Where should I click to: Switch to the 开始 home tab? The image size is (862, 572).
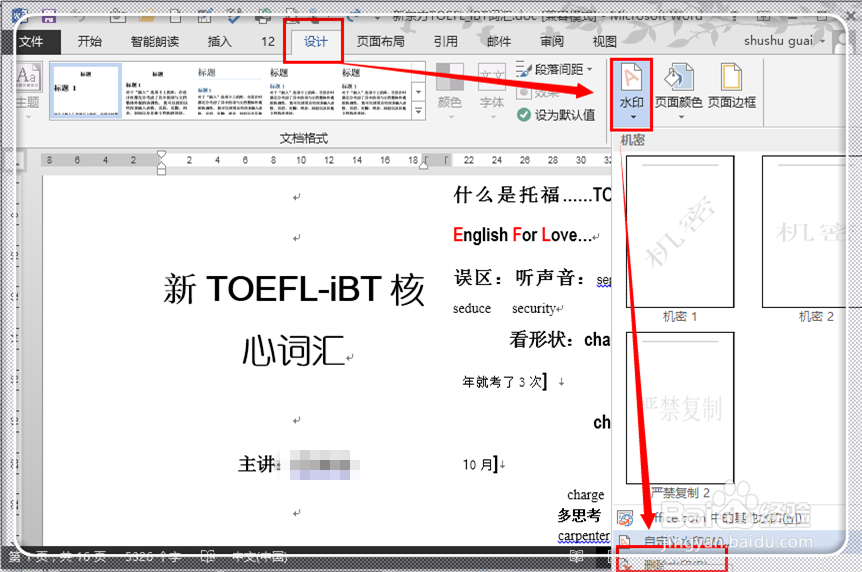click(x=90, y=41)
